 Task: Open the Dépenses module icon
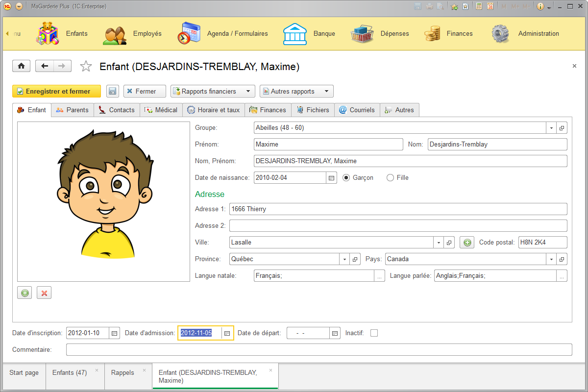(363, 33)
